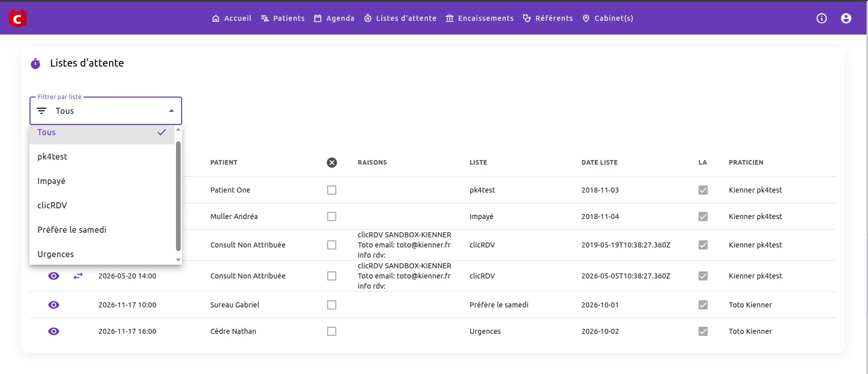Viewport: 868px width, 374px height.
Task: Click the red C application logo
Action: (18, 18)
